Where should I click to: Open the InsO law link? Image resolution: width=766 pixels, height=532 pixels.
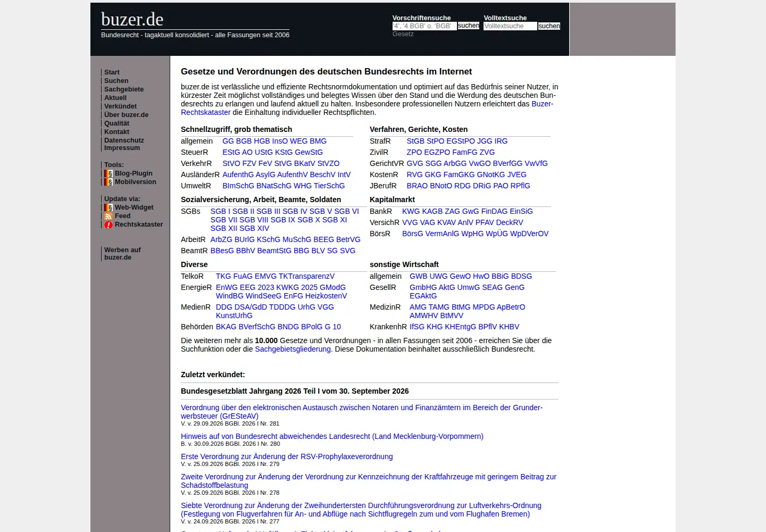point(280,141)
